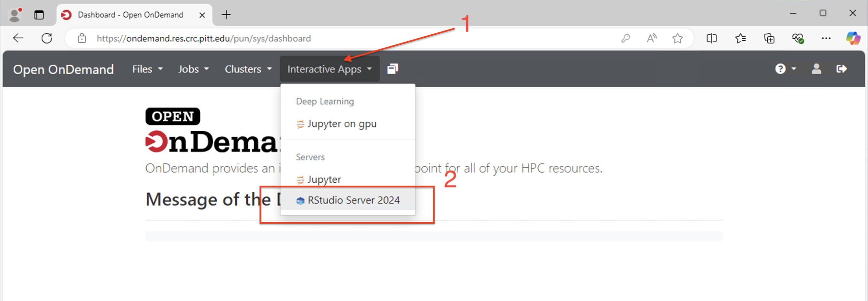Collapse the Interactive Apps dropdown

(330, 69)
